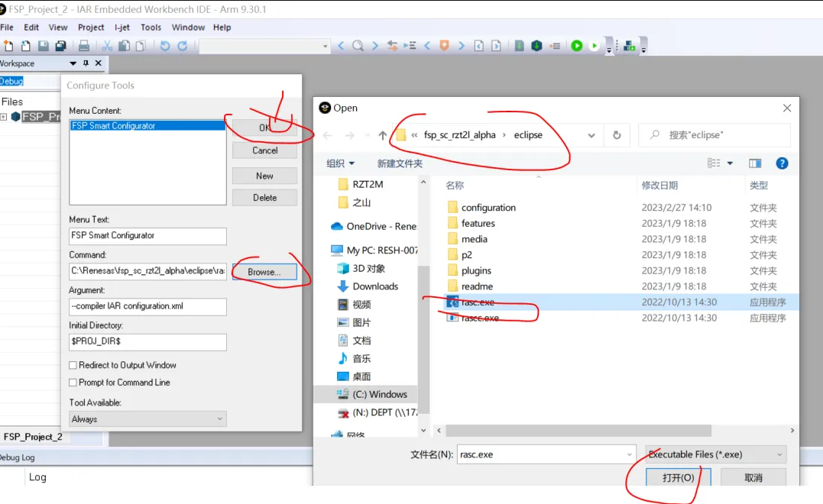Screen dimensions: 823x504
Task: Click the Undo arrow icon
Action: tap(164, 47)
